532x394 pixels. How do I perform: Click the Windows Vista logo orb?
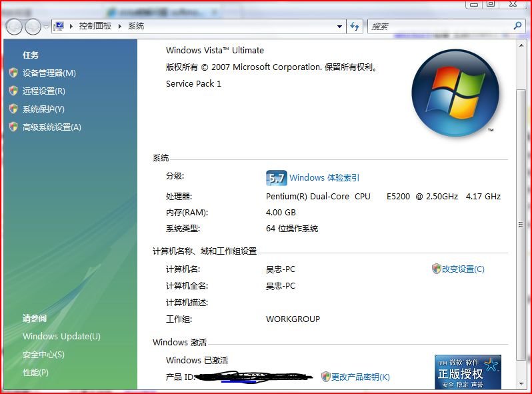coord(455,93)
